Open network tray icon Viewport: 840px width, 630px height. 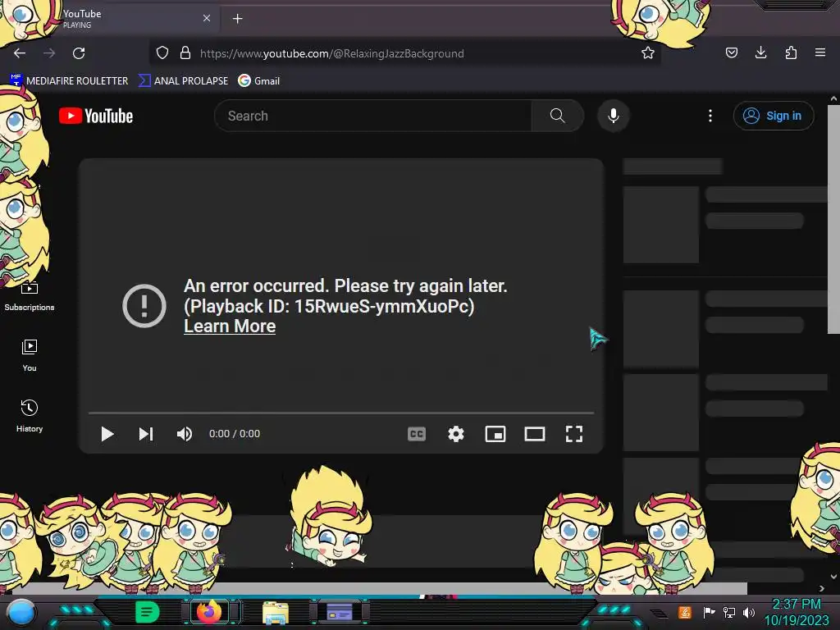(729, 612)
